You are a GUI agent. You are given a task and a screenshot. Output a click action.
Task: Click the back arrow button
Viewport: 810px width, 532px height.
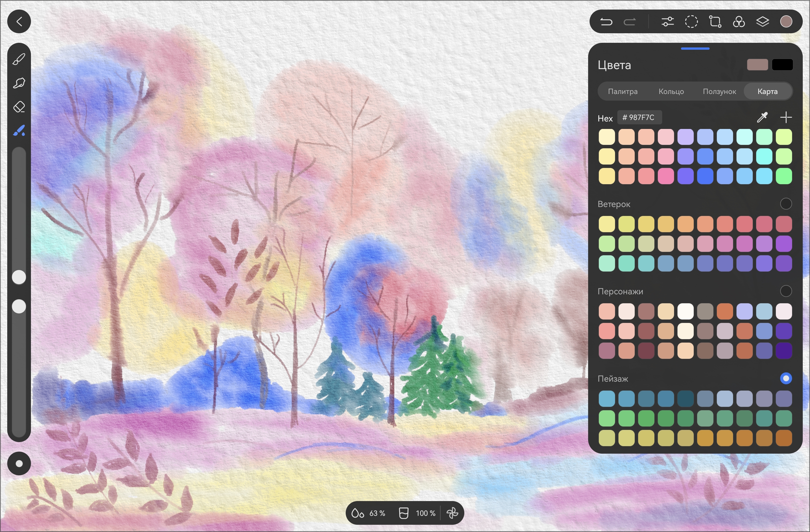[19, 21]
